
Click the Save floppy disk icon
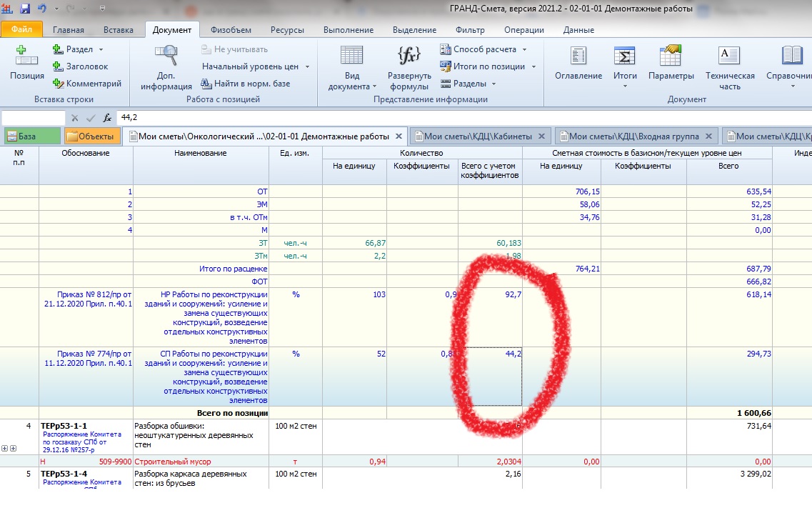(25, 9)
